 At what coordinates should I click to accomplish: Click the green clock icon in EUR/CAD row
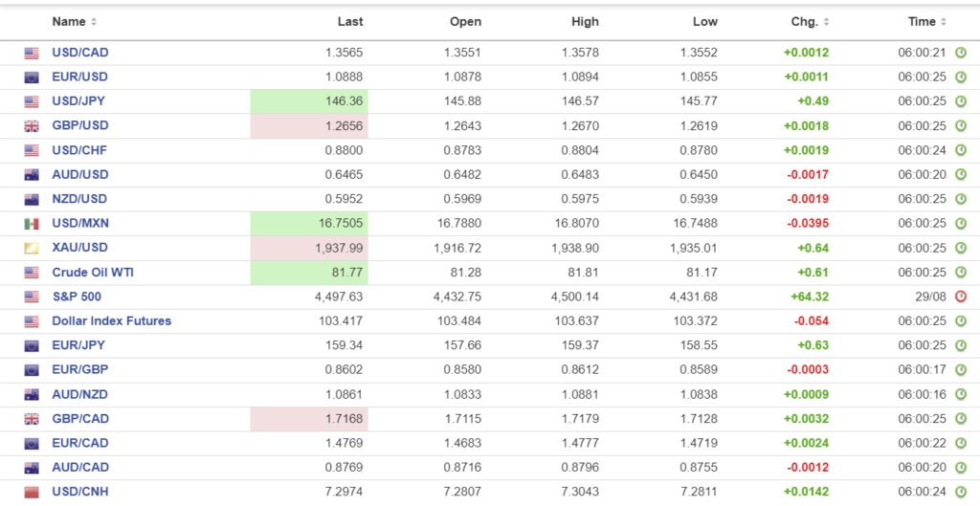[961, 443]
